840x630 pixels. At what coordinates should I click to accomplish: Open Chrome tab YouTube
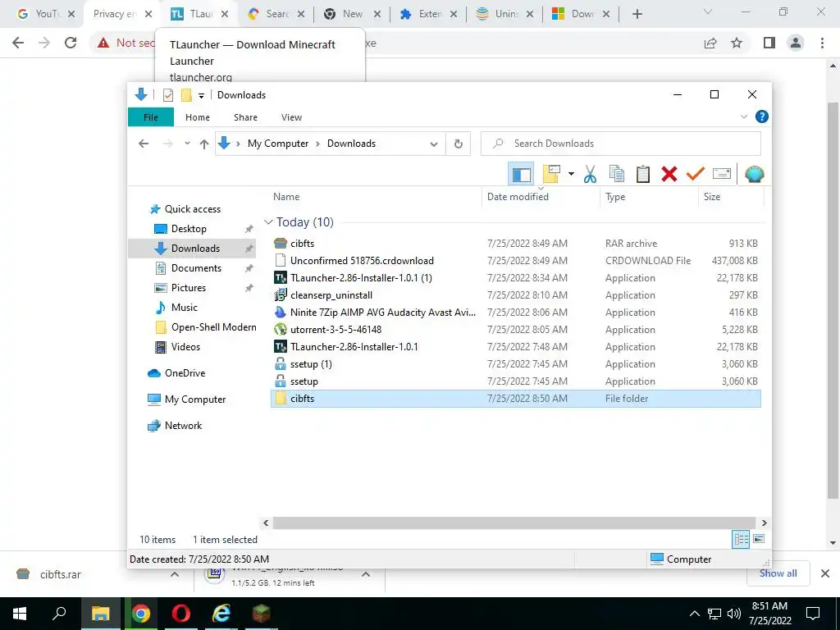click(46, 14)
